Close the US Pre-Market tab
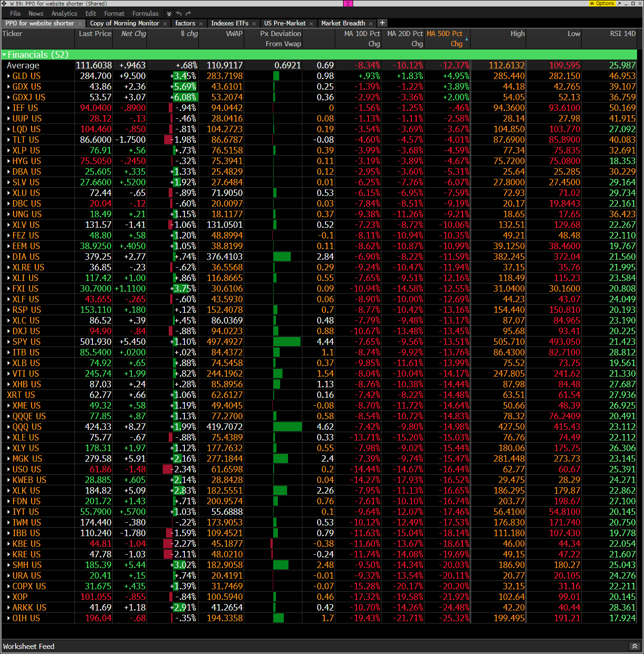Screen dimensions: 644x654 [x=311, y=24]
